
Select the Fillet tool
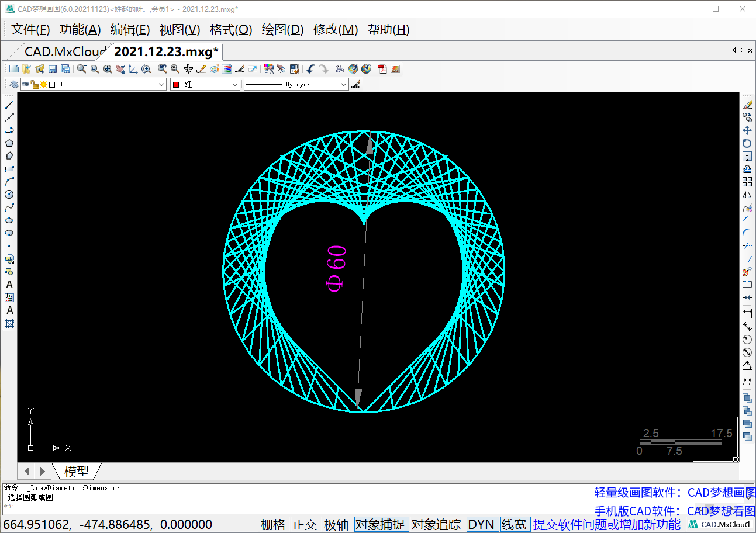(x=747, y=233)
